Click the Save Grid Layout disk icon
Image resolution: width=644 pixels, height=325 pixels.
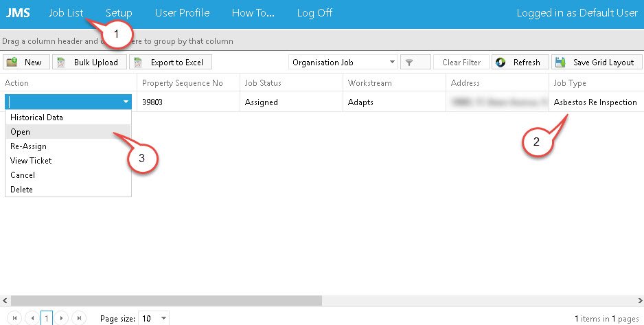tap(560, 63)
